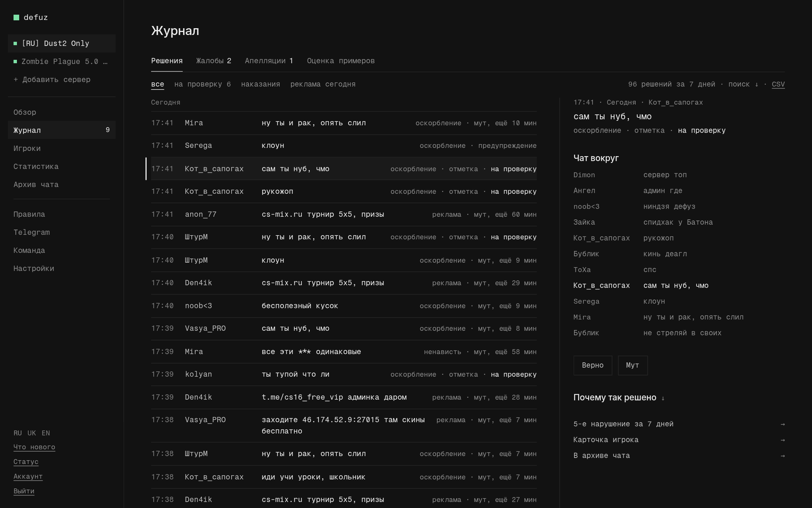Open Статистика section

(x=62, y=166)
